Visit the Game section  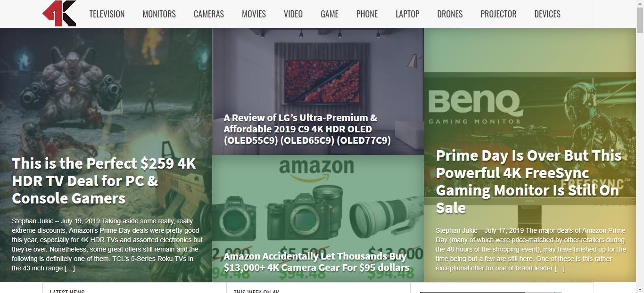[x=330, y=14]
